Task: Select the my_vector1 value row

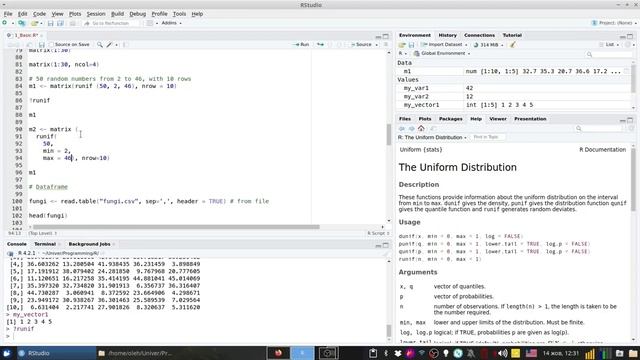Action: [x=513, y=105]
